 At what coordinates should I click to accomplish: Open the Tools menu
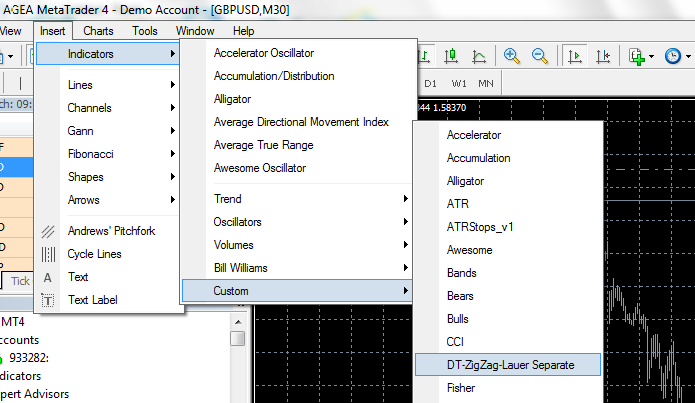[145, 31]
